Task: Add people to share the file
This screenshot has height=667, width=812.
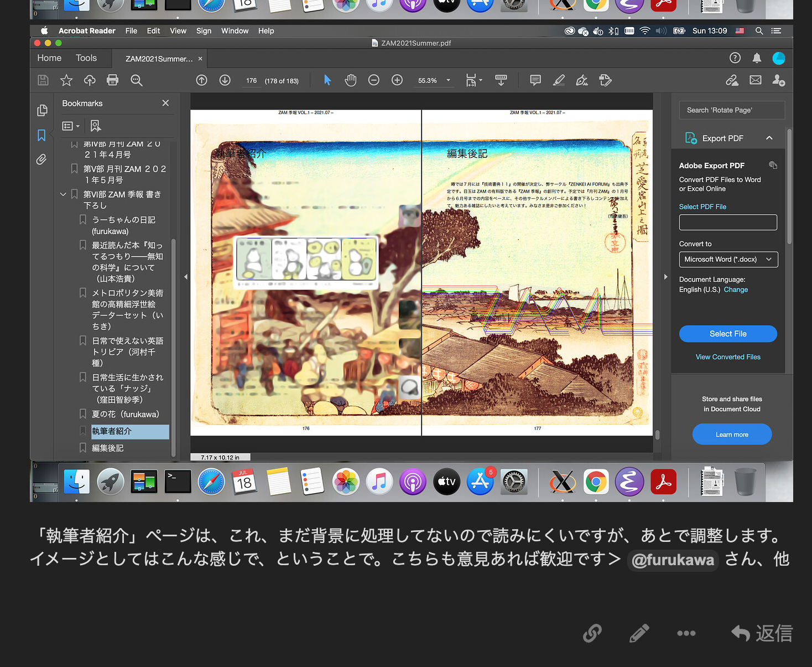Action: pos(779,80)
